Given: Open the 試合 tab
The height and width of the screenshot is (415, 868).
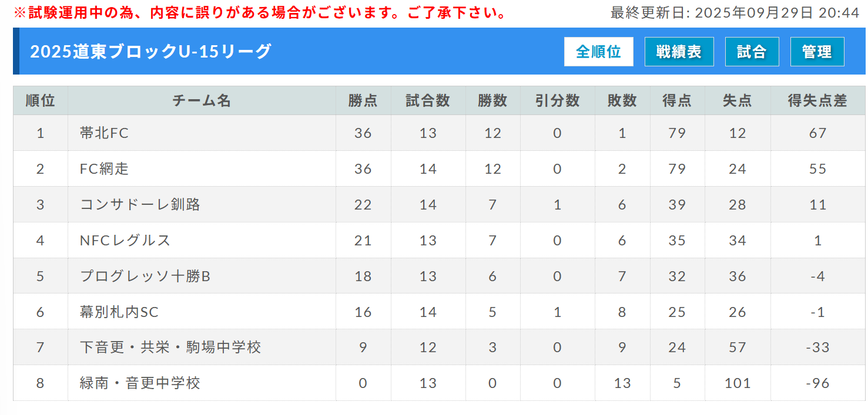Looking at the screenshot, I should coord(752,52).
